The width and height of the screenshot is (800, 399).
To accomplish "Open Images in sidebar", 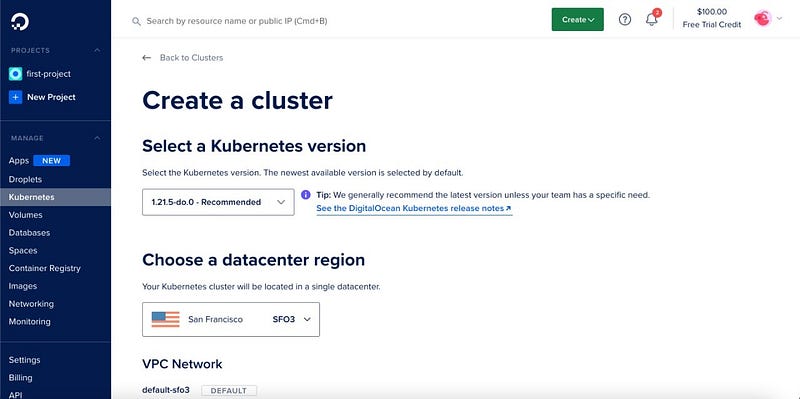I will 22,286.
